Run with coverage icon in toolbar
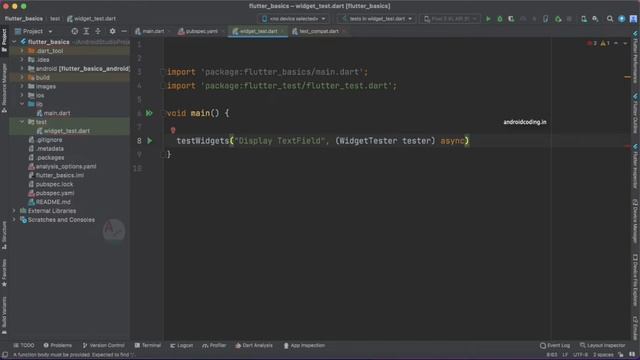This screenshot has width=640, height=360. click(511, 19)
